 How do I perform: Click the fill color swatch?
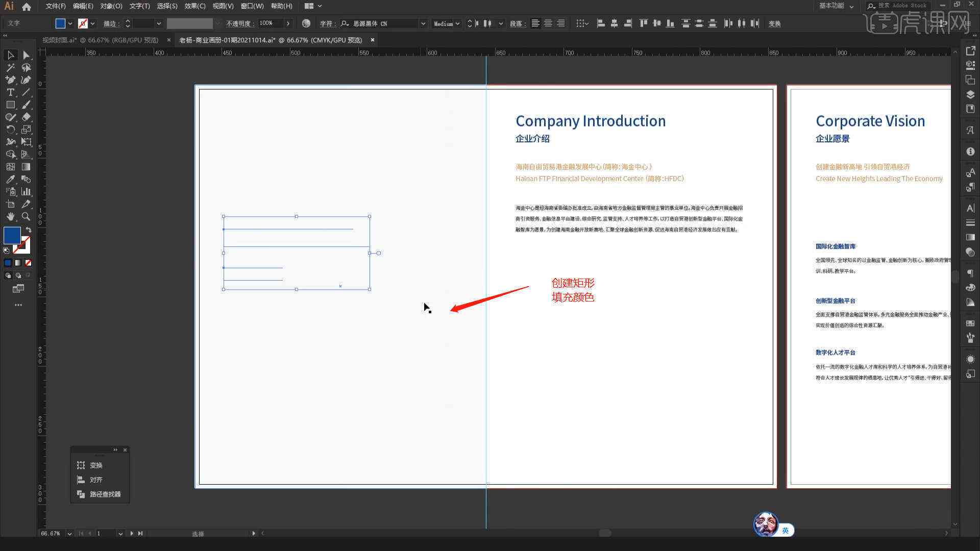tap(11, 236)
